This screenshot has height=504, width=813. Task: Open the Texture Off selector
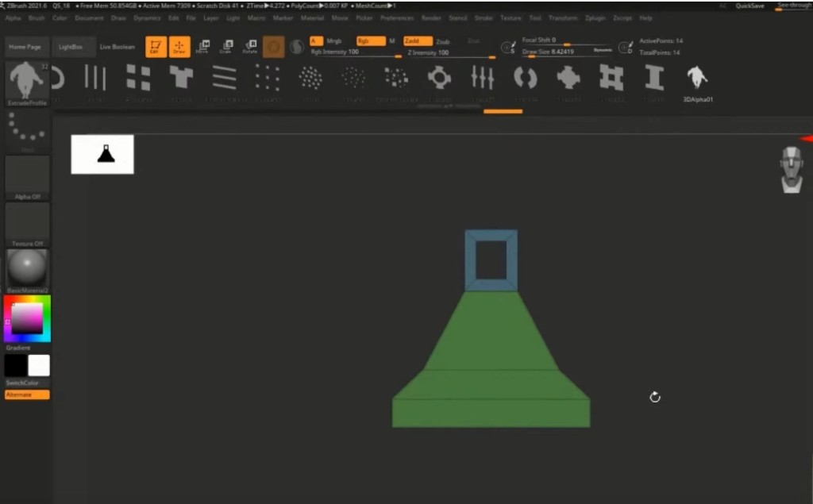[27, 222]
